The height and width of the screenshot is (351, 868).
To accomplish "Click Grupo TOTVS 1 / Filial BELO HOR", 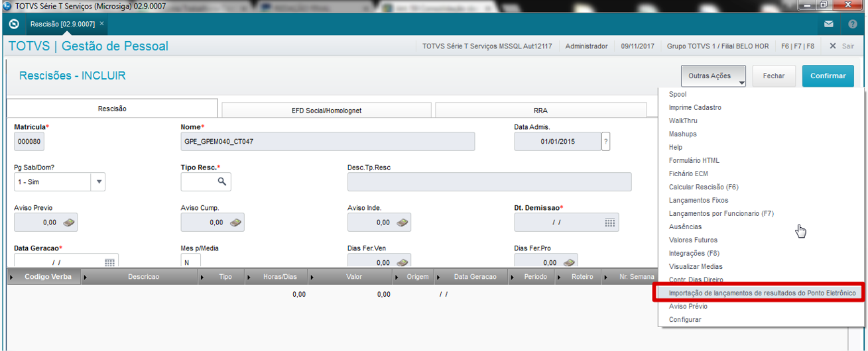I will pyautogui.click(x=717, y=46).
